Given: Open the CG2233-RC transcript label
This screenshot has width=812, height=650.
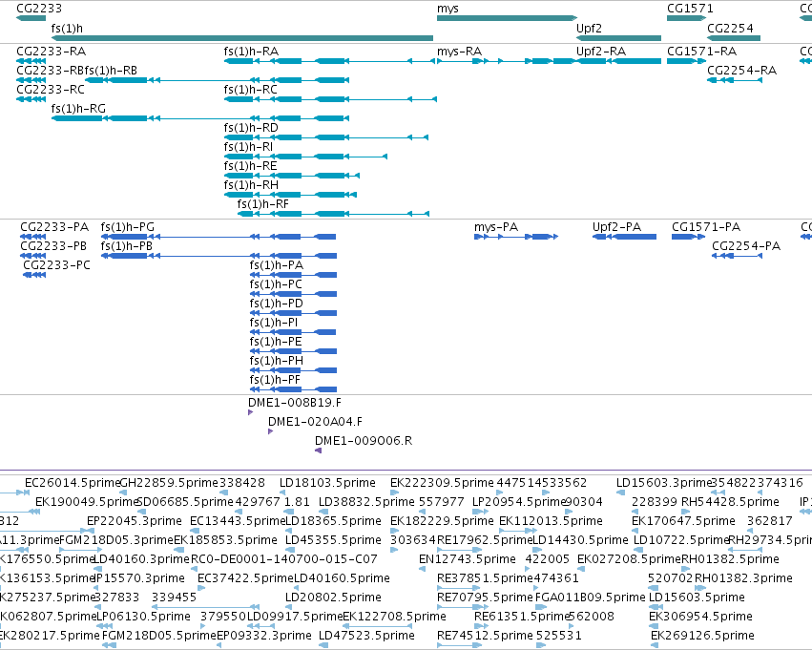Looking at the screenshot, I should point(51,90).
